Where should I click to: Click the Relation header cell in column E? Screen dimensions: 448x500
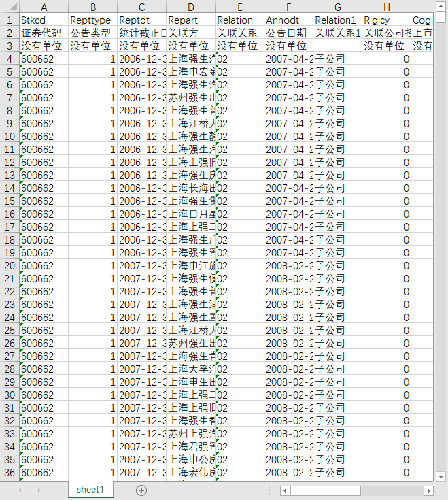point(239,20)
